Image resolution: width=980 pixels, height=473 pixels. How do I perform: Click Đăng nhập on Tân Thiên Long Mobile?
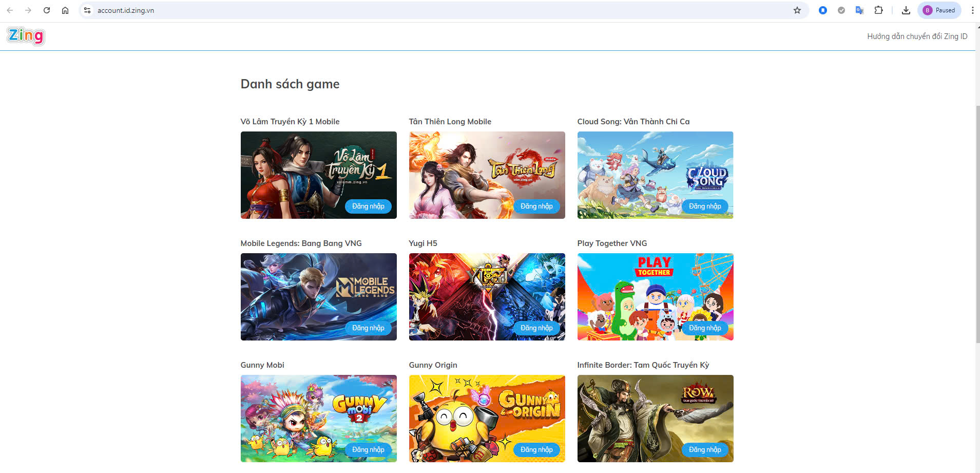pos(536,206)
